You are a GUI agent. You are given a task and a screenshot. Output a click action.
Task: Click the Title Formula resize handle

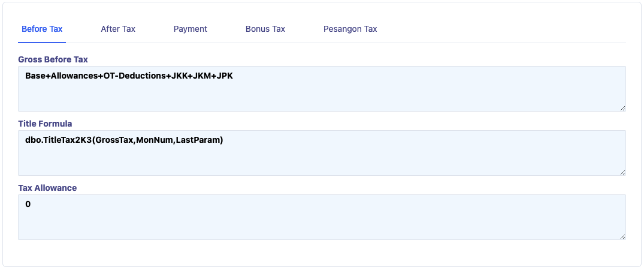click(622, 172)
